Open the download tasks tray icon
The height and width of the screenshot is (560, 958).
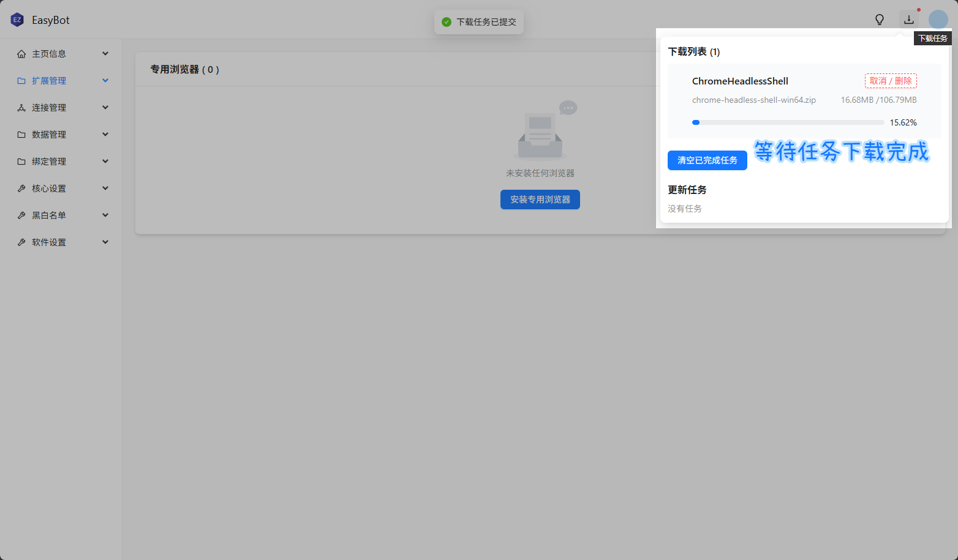(909, 20)
